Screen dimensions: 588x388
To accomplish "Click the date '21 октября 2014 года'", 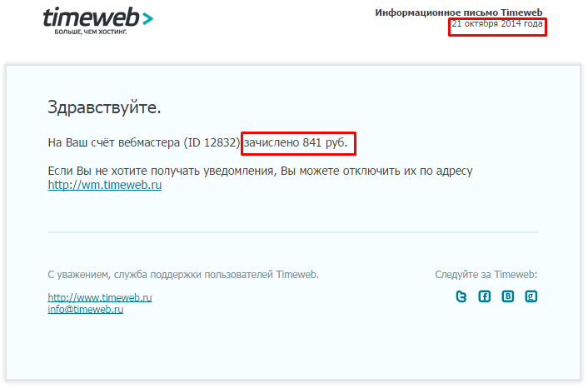I will (497, 23).
